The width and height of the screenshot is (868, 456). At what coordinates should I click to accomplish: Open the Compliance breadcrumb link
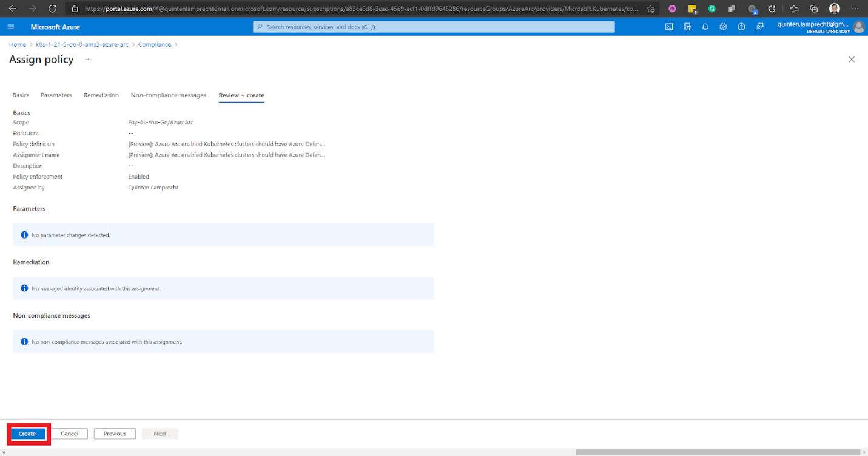pyautogui.click(x=155, y=45)
